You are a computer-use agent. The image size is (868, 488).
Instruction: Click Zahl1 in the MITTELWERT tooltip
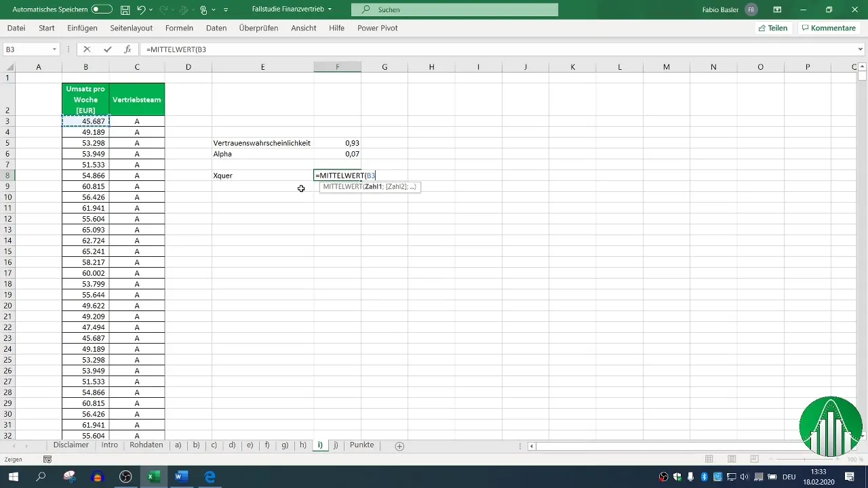coord(373,186)
